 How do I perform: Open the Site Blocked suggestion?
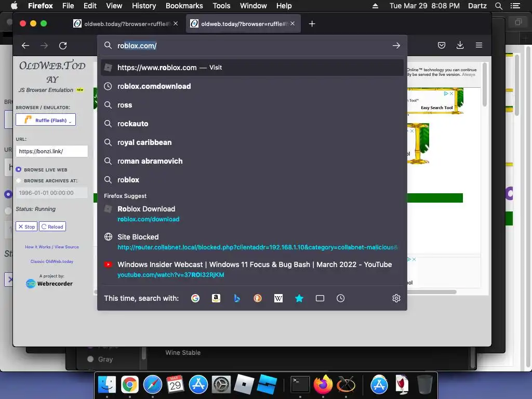(252, 242)
